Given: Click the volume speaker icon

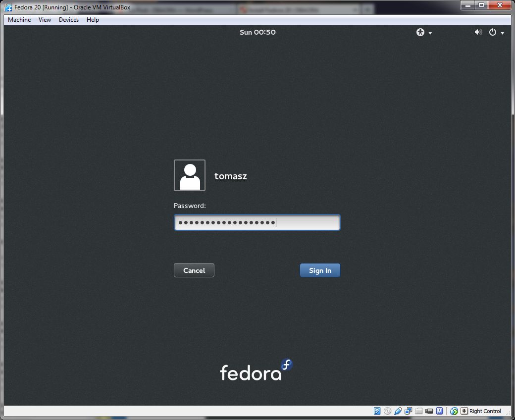Looking at the screenshot, I should click(x=478, y=32).
